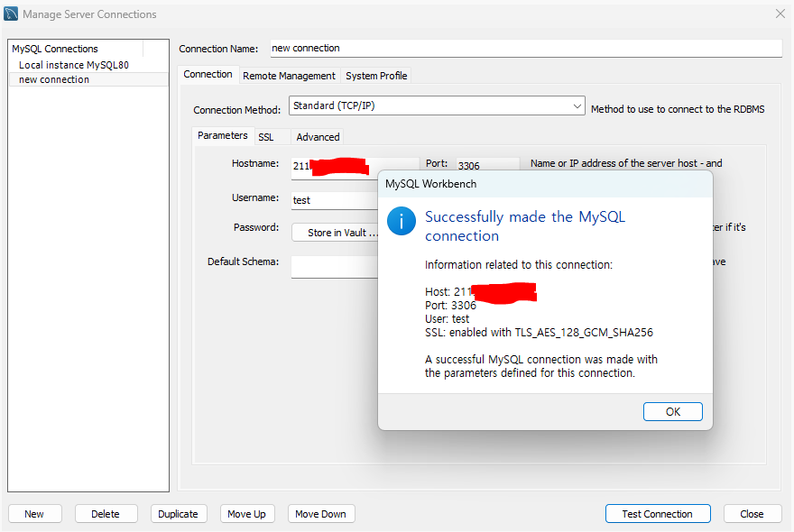Switch to the Connection tab

coord(208,75)
